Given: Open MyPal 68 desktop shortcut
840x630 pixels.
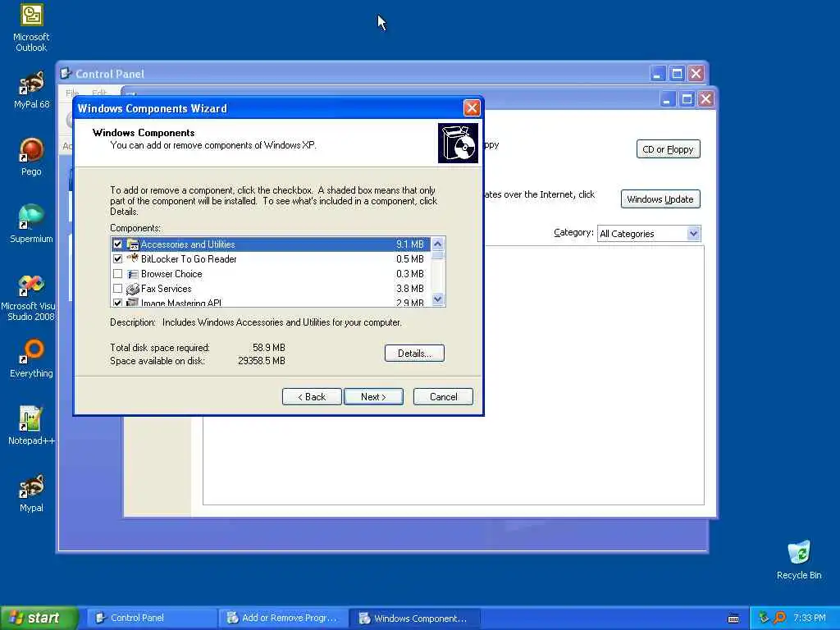Looking at the screenshot, I should (x=31, y=90).
